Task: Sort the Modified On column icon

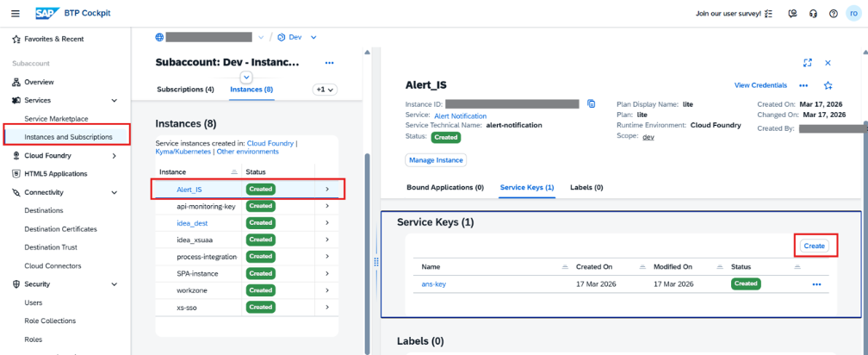Action: (x=720, y=267)
